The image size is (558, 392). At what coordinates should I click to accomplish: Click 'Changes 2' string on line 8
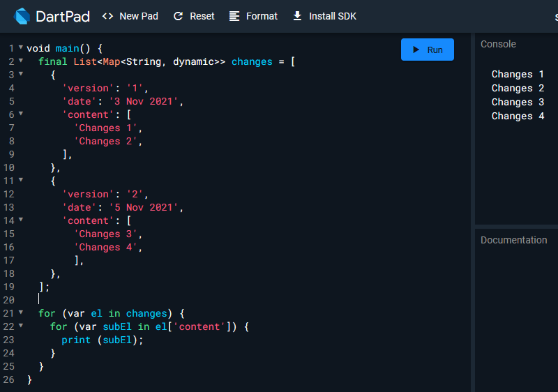(x=105, y=141)
